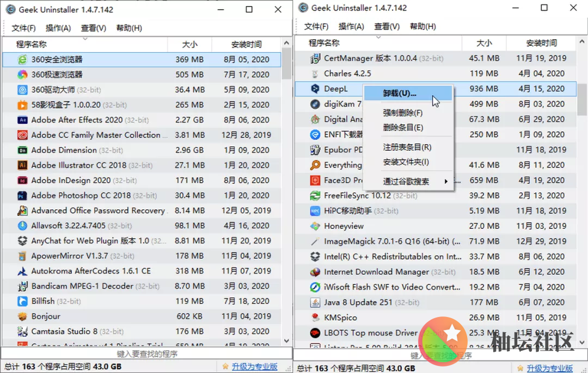Click the Advanced Office Password Recovery icon
Image resolution: width=588 pixels, height=373 pixels.
pos(22,210)
